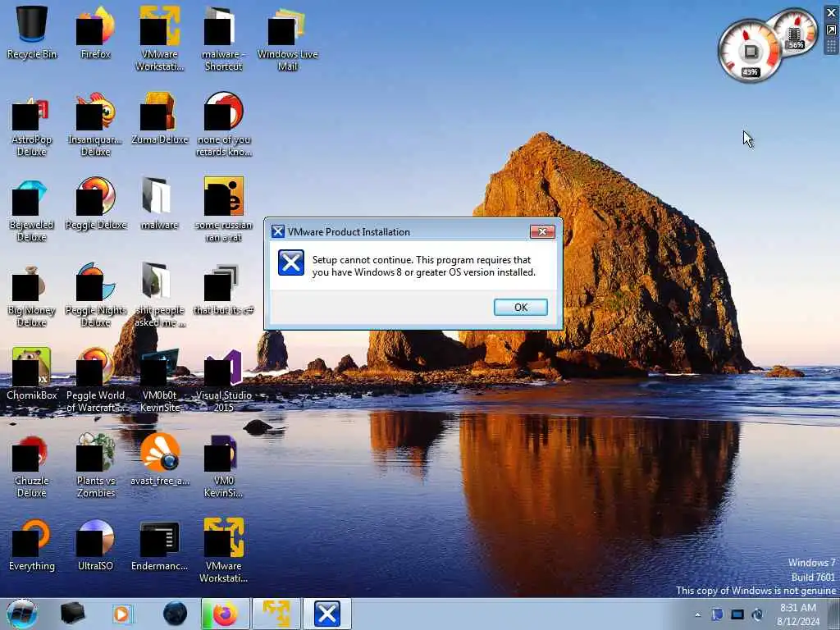Select the ChomikBox desktop icon
Viewport: 840px width, 630px height.
pos(32,374)
